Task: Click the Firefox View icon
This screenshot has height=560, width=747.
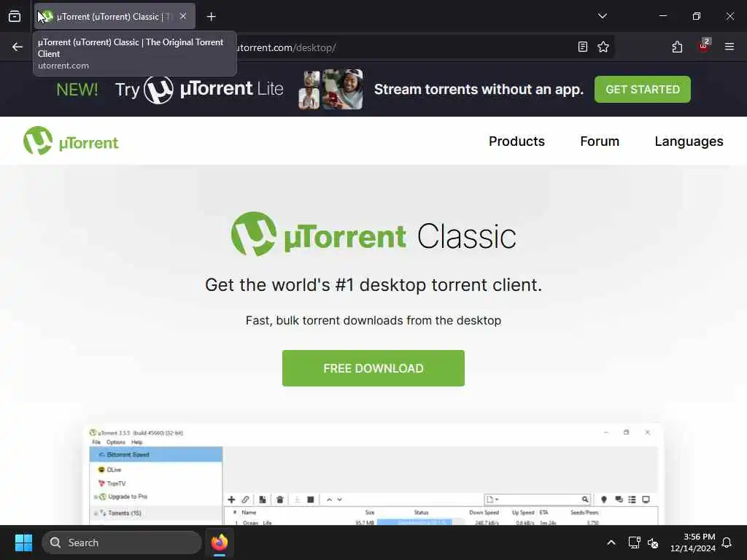Action: coord(15,17)
